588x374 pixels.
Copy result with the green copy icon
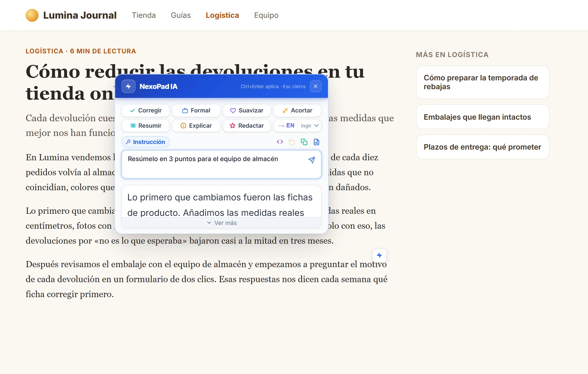click(304, 142)
